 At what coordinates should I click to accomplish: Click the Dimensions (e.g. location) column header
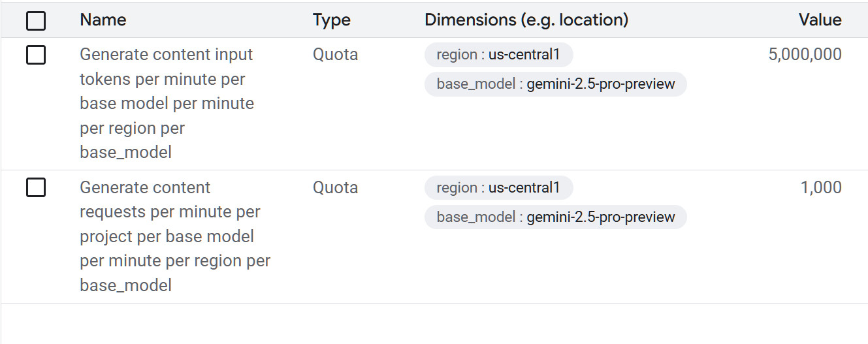coord(526,20)
